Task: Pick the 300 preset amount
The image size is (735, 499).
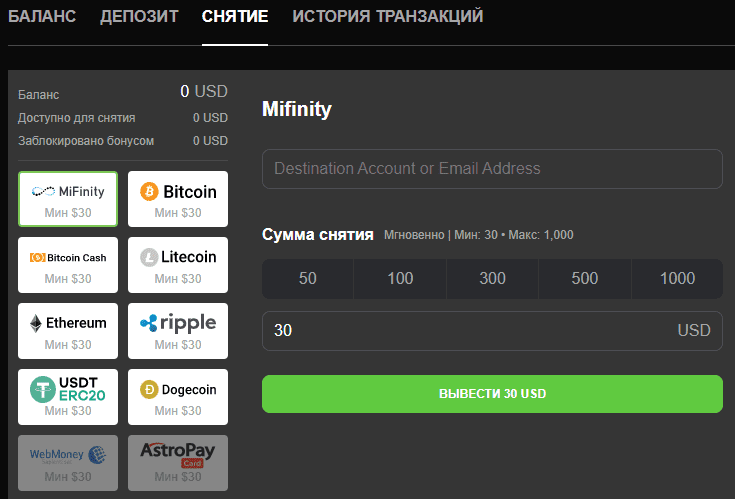Action: (x=492, y=279)
